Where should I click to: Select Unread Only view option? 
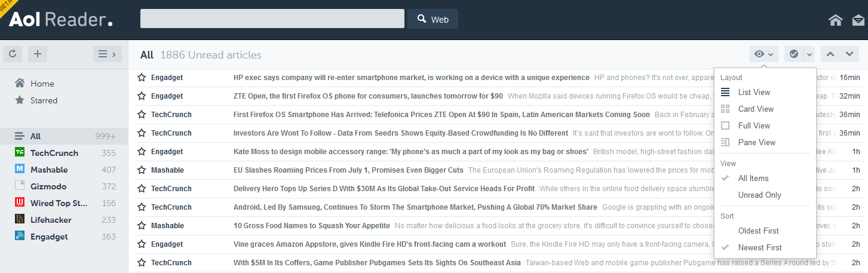pyautogui.click(x=759, y=195)
